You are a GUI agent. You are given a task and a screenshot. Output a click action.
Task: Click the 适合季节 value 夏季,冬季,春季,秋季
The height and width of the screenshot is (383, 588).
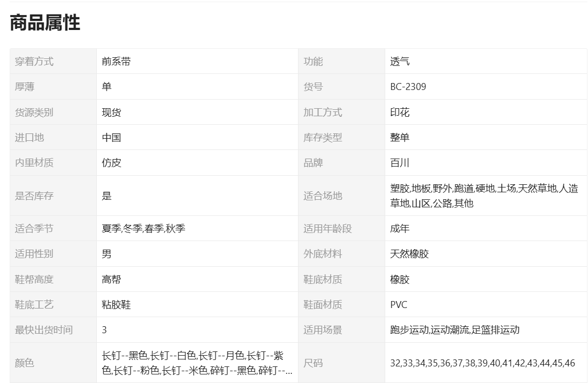click(x=143, y=229)
